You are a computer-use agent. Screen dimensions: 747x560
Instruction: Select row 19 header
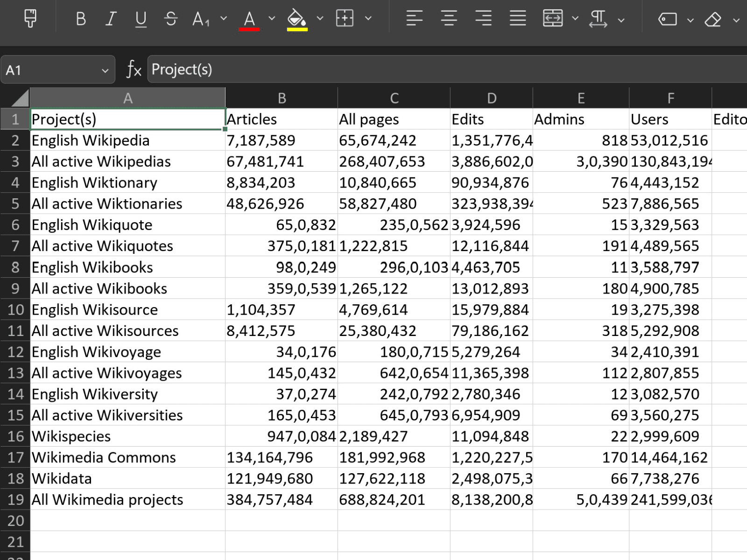point(15,499)
